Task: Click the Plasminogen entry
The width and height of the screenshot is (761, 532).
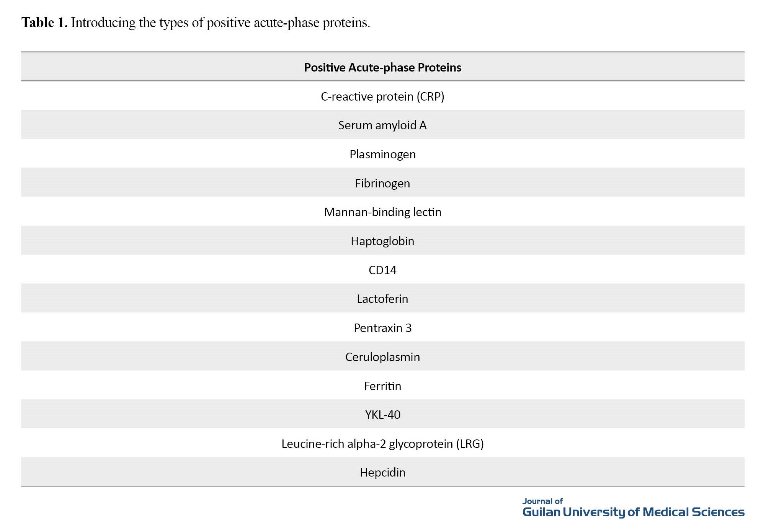Action: (382, 154)
